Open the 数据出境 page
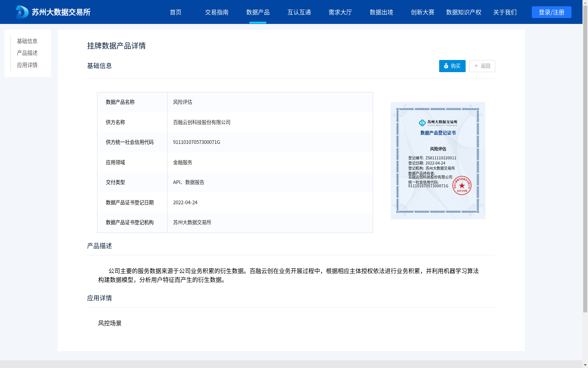This screenshot has height=368, width=588. tap(381, 12)
